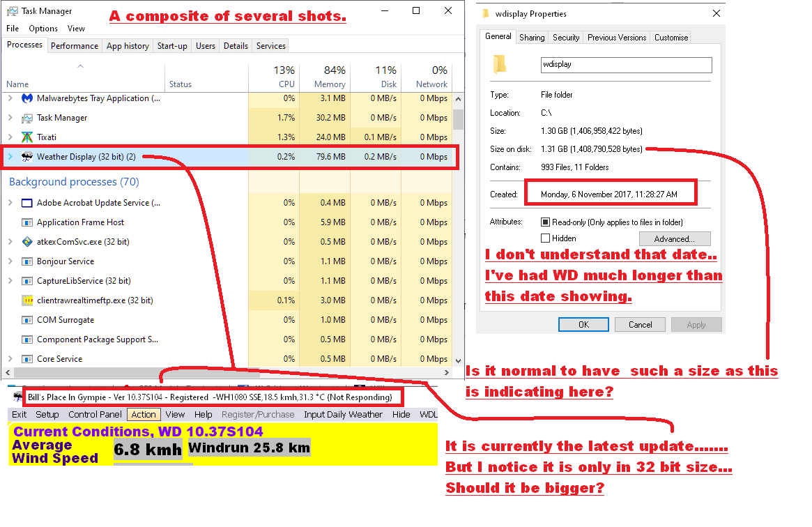Click the Bonjour Service icon
The width and height of the screenshot is (812, 527).
tap(27, 261)
